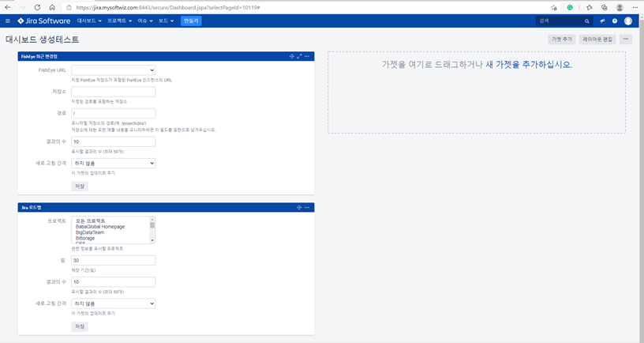Grab the FishEye gadget move handle

pos(291,56)
